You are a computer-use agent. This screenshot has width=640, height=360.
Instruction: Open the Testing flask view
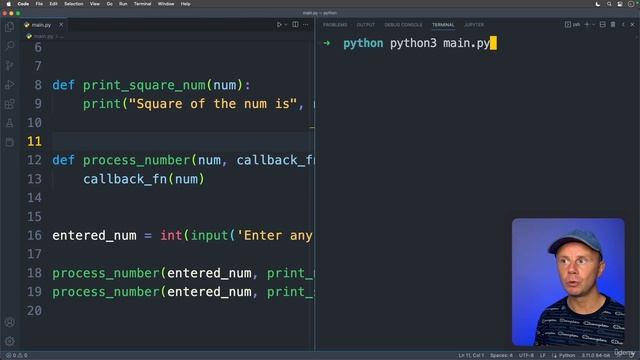point(10,123)
